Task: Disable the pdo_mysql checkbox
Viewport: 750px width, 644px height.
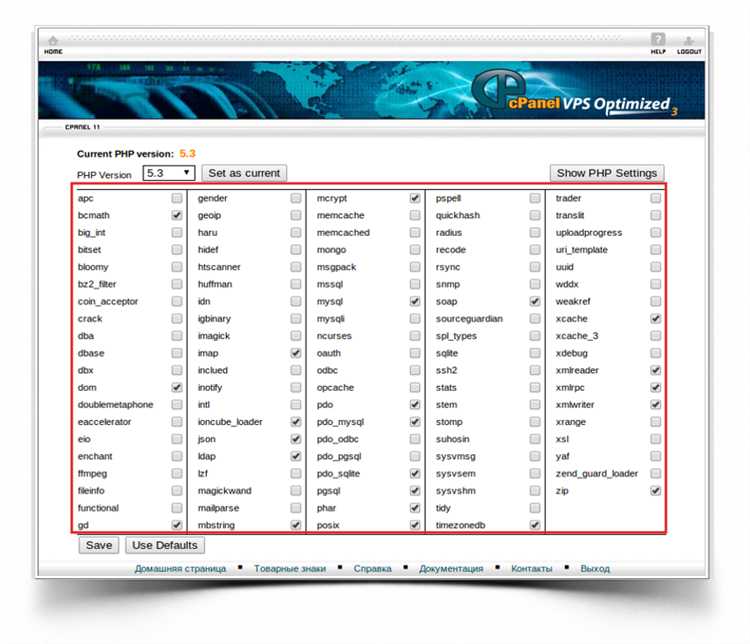Action: tap(415, 422)
